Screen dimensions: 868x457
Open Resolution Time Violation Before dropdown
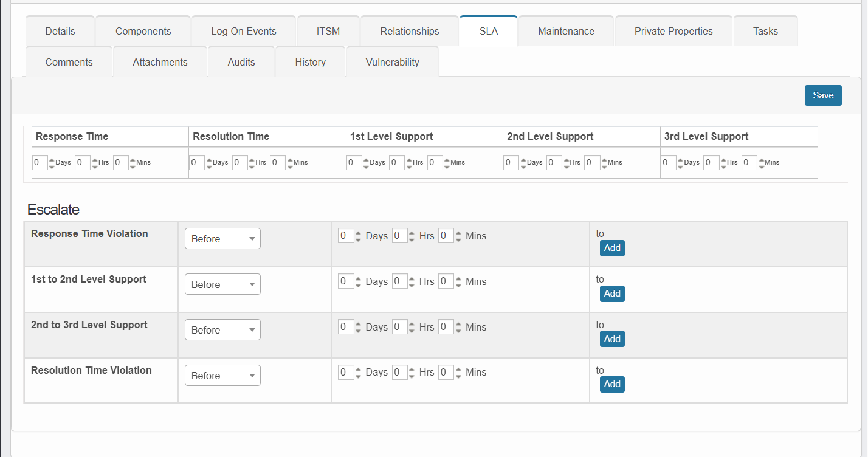coord(222,376)
